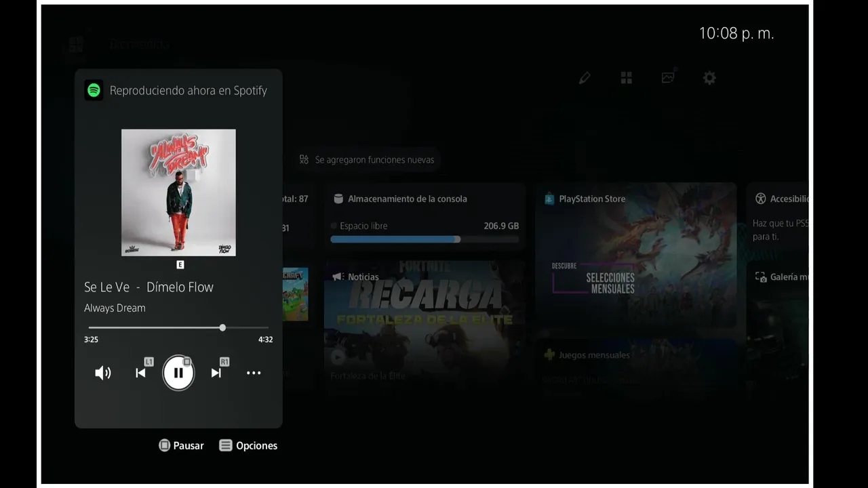Click the PlayStation Store bag icon

pyautogui.click(x=550, y=199)
